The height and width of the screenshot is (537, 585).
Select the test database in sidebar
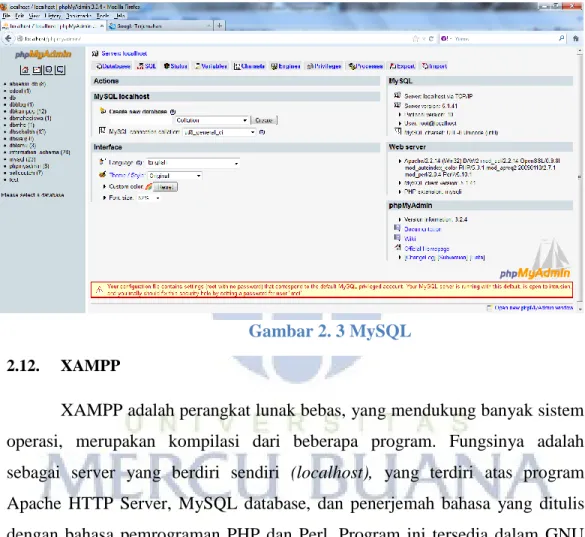point(14,180)
